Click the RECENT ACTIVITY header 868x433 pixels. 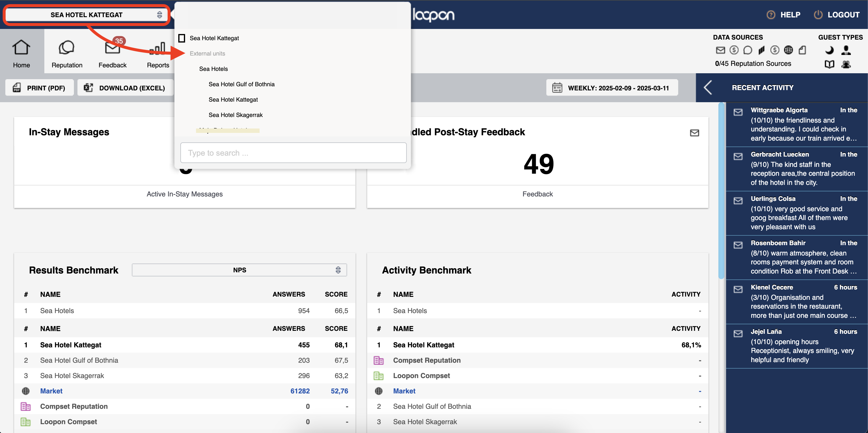(762, 87)
